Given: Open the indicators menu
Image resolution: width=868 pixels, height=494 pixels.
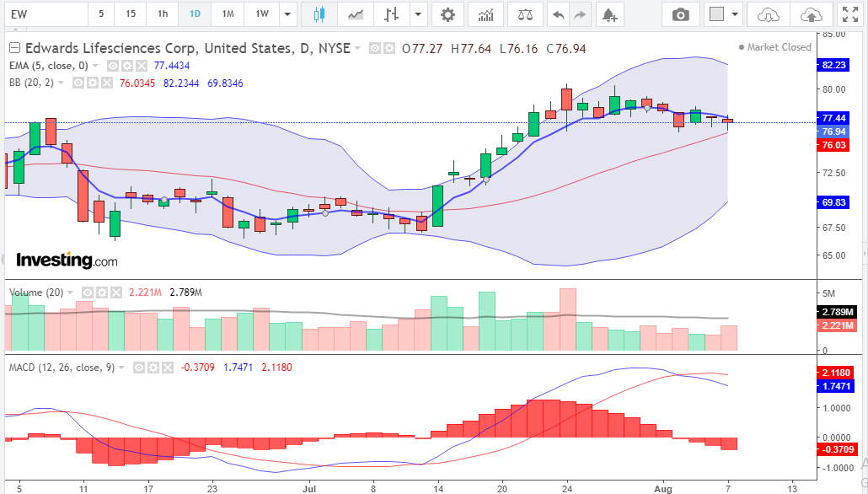Looking at the screenshot, I should (485, 14).
